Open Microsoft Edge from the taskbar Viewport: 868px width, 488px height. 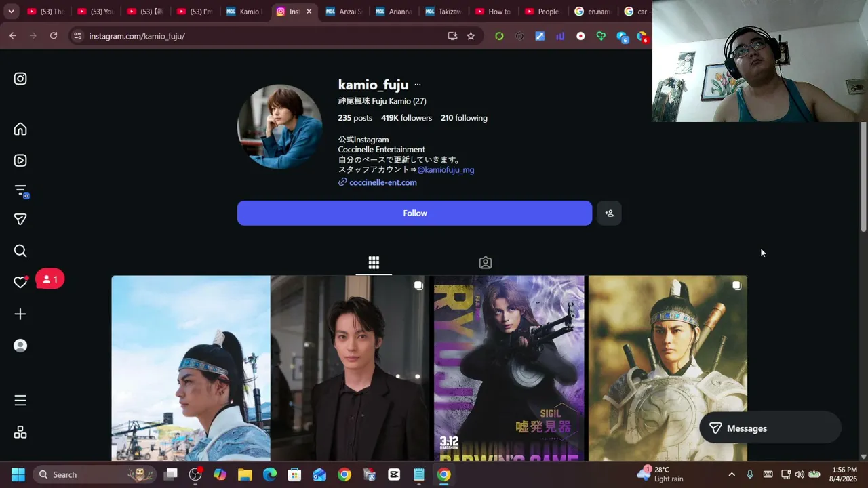point(270,474)
